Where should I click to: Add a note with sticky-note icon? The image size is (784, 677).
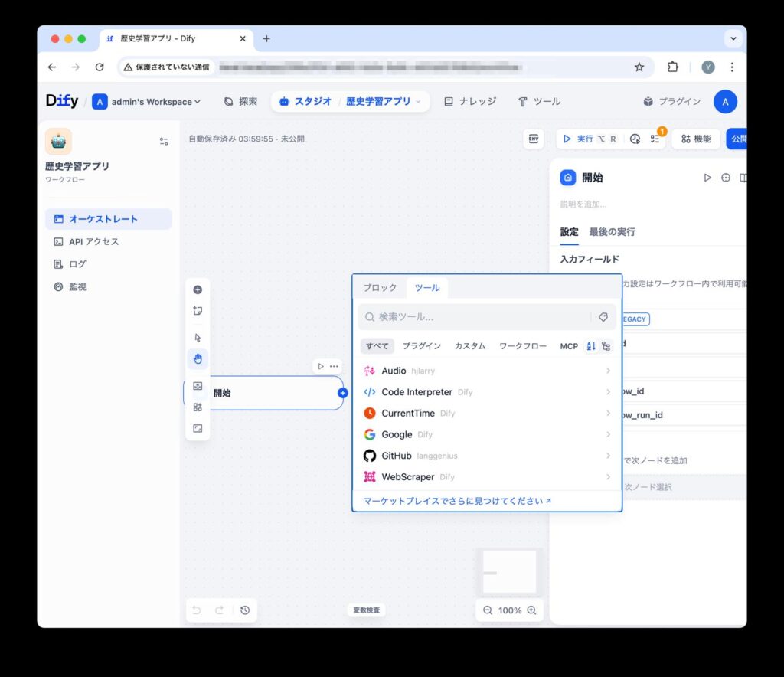(198, 311)
